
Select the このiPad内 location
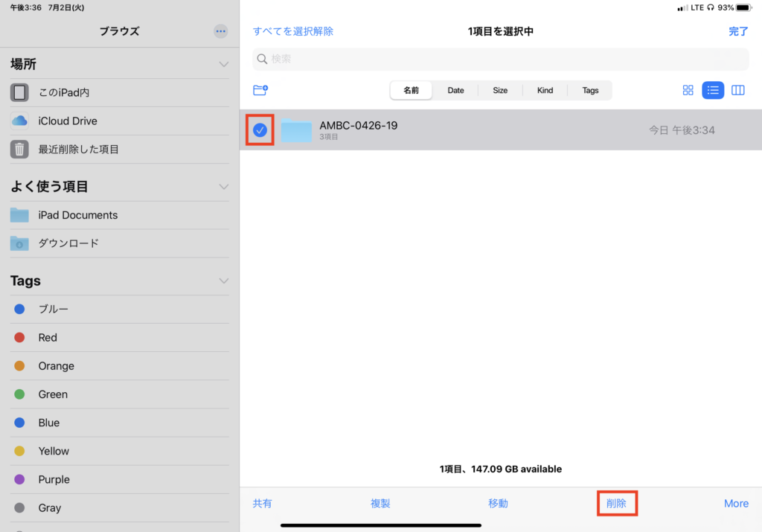pos(120,92)
